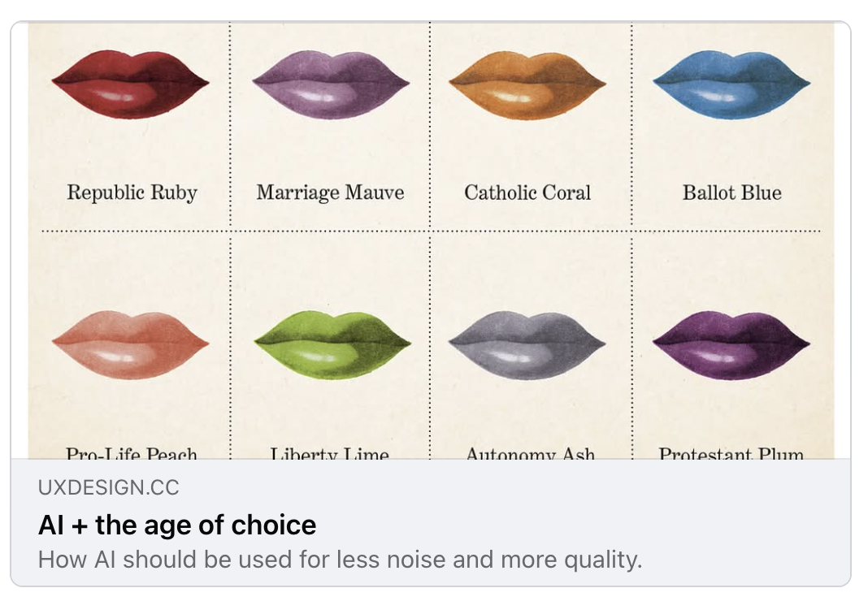This screenshot has height=601, width=868.
Task: Click the Autonomy Ash gray lips
Action: 527,345
